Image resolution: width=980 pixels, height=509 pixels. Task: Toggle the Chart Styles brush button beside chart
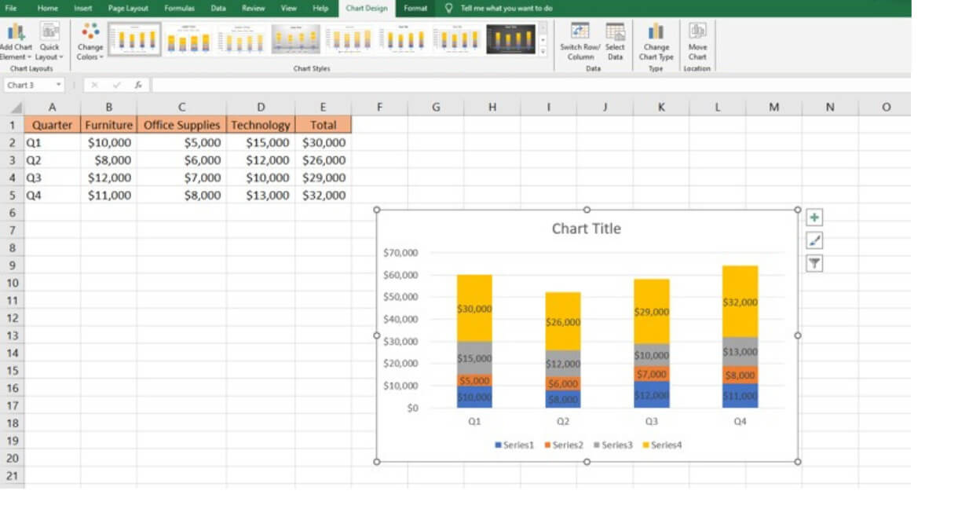(x=814, y=240)
